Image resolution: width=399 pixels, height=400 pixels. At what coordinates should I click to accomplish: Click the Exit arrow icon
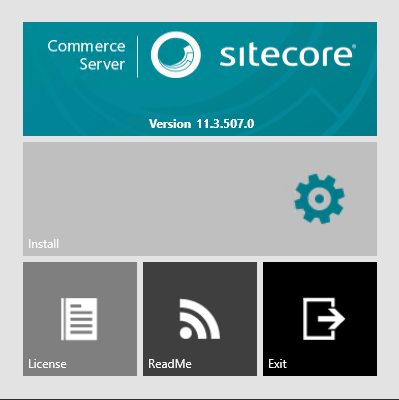tap(324, 319)
